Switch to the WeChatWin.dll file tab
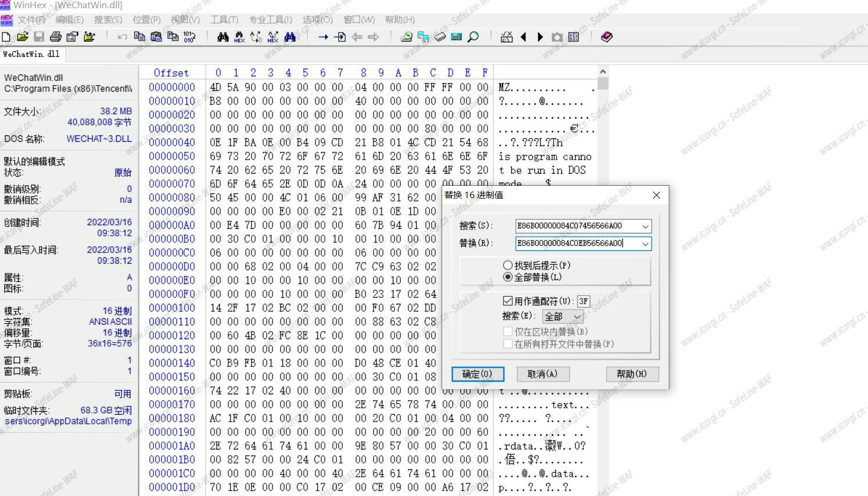Viewport: 868px width, 496px height. 31,54
